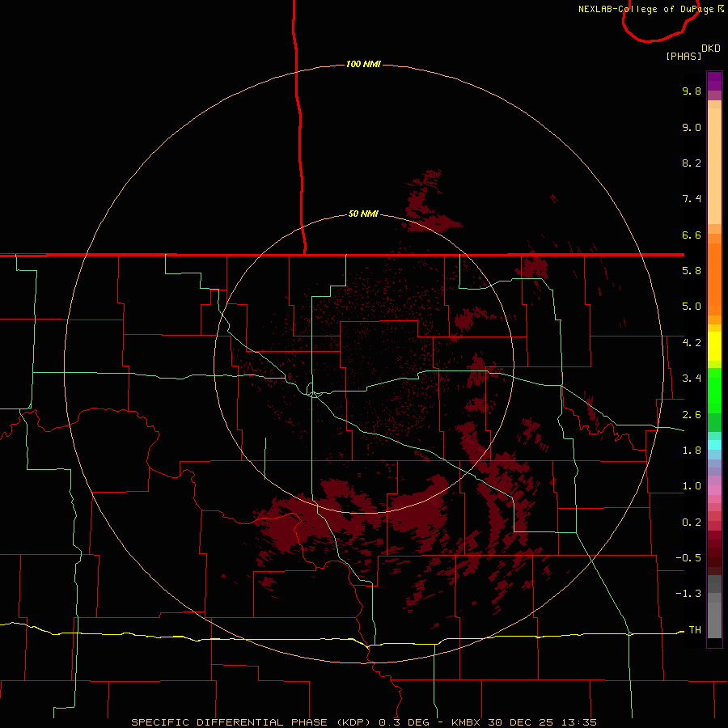Click the 100 NMI range ring label
The height and width of the screenshot is (728, 728).
click(363, 64)
